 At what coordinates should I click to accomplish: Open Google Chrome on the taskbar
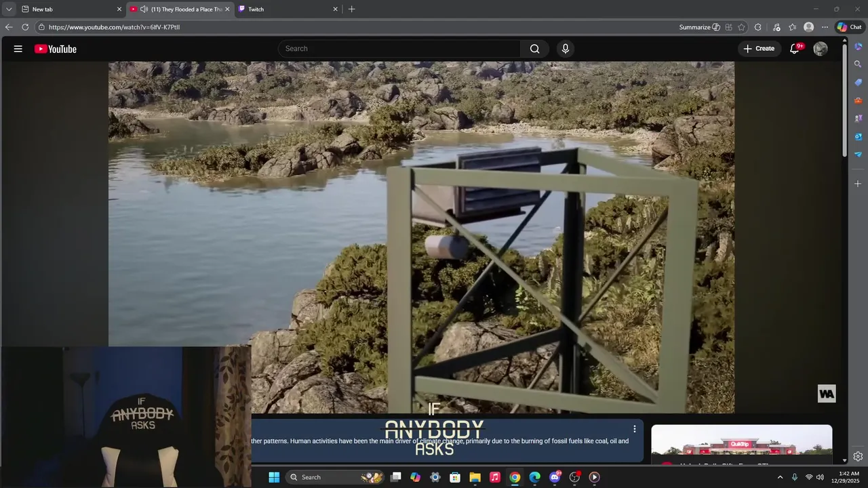pyautogui.click(x=515, y=477)
